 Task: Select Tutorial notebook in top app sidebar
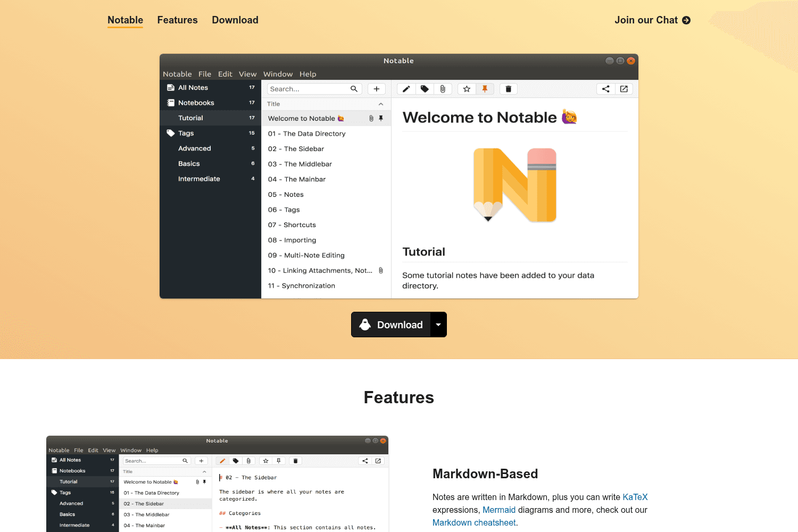pyautogui.click(x=211, y=118)
